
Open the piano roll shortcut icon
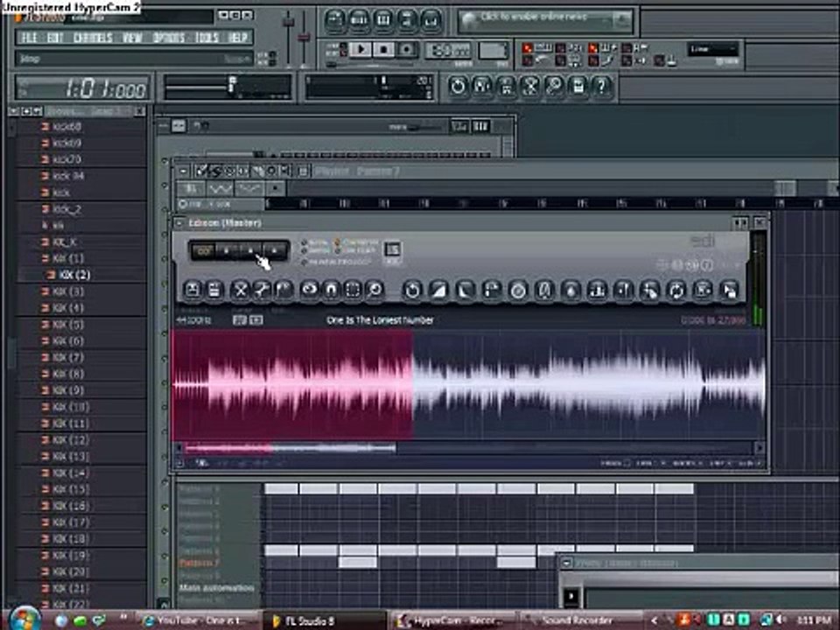pos(383,20)
